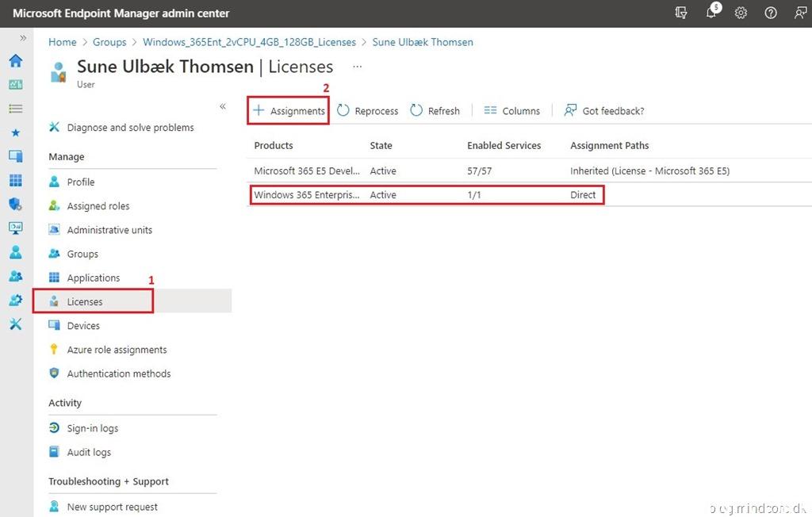
Task: Click Reprocess in the toolbar
Action: pyautogui.click(x=367, y=111)
